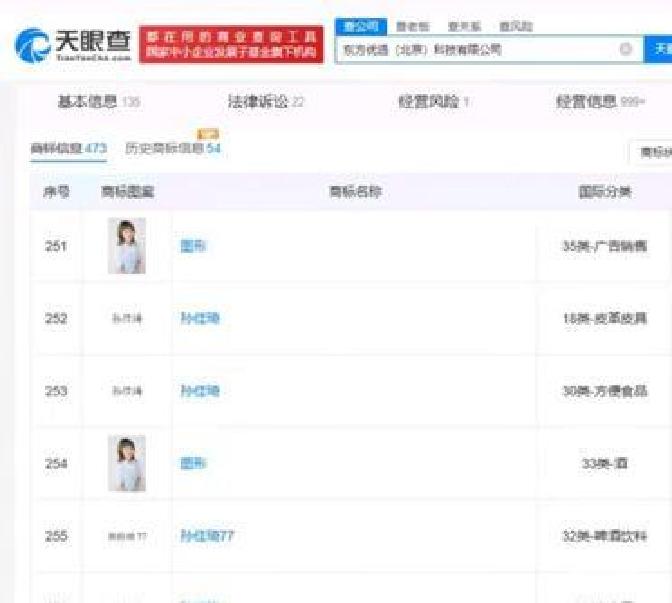
Task: Open the trademark name link in row 253
Action: 200,391
